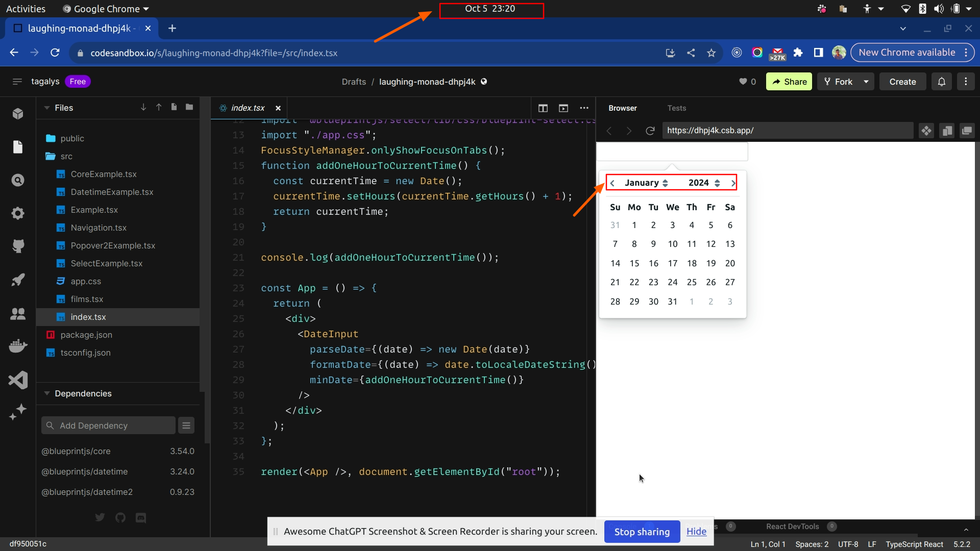The image size is (980, 551).
Task: Step the year 2024 in the calendar header
Action: pos(718,182)
